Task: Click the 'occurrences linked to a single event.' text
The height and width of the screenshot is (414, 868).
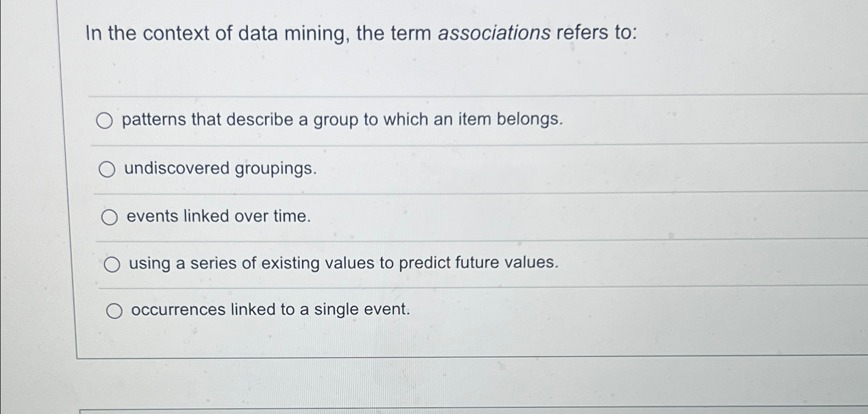Action: pos(271,309)
